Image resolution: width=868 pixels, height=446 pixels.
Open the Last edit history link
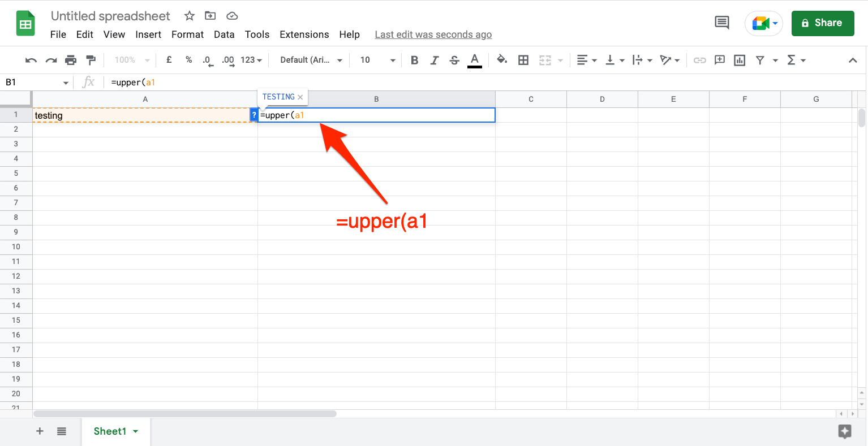pos(433,34)
